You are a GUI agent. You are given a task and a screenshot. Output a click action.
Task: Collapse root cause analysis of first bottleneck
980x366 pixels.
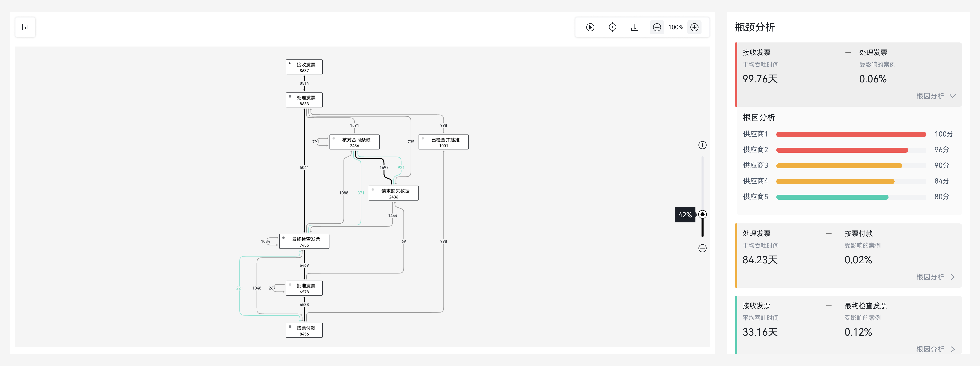(936, 96)
